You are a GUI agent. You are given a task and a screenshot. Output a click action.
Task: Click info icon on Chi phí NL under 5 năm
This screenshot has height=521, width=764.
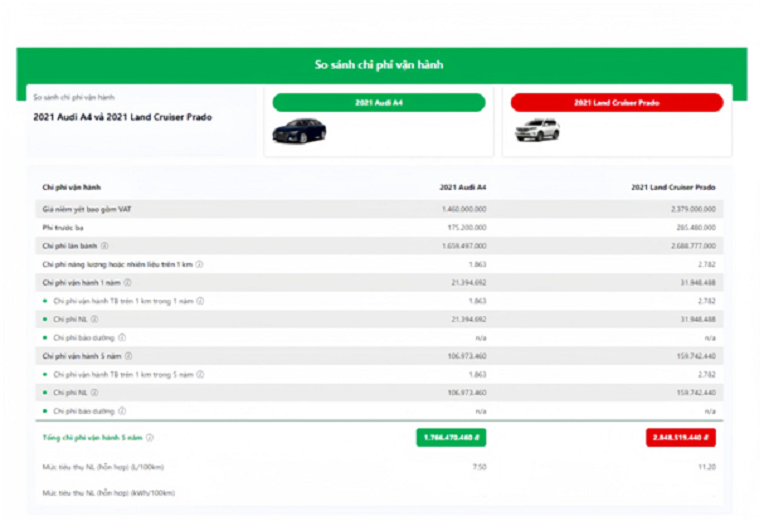[95, 393]
